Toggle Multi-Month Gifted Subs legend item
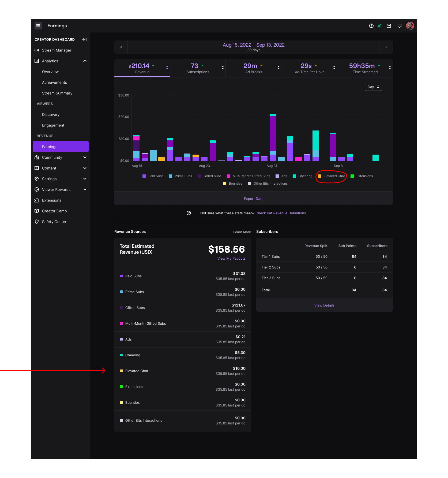The height and width of the screenshot is (478, 448). click(x=249, y=176)
